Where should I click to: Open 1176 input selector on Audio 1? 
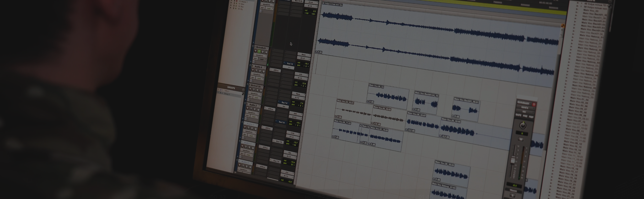pyautogui.click(x=293, y=133)
